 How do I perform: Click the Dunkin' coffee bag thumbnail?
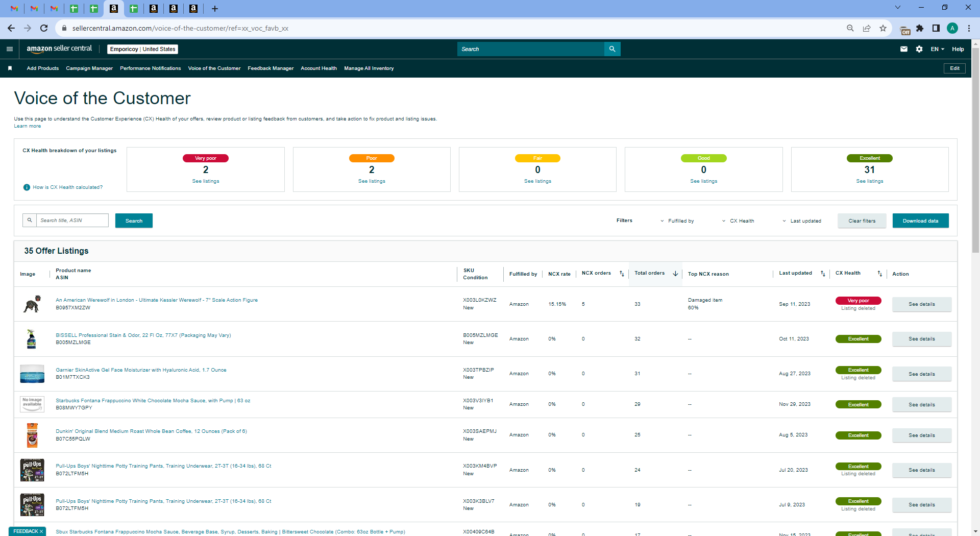[x=32, y=435]
